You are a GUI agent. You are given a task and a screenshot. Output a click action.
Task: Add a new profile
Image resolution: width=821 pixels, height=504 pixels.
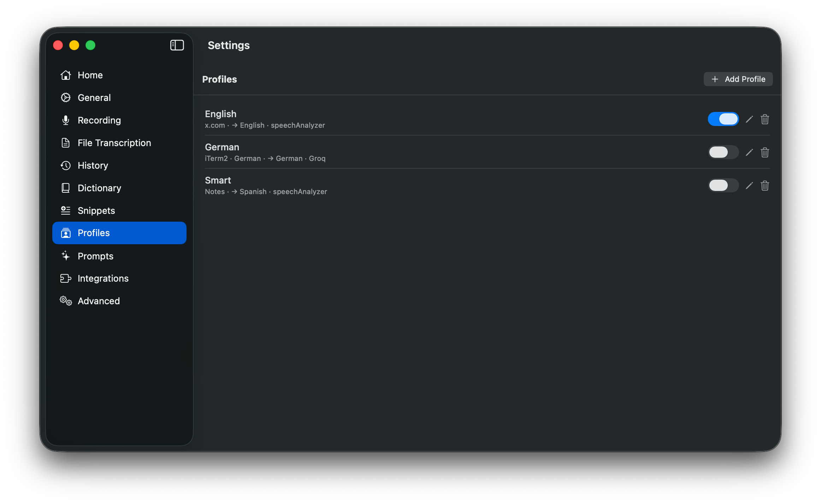point(738,79)
